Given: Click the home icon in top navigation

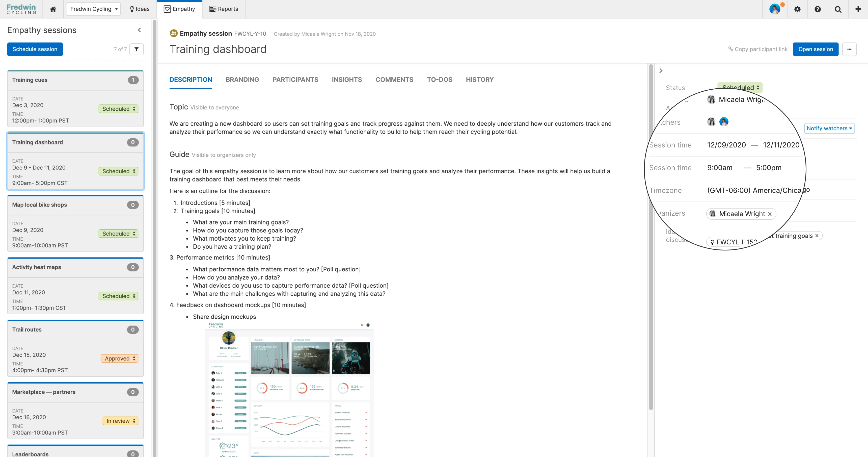Looking at the screenshot, I should [53, 9].
